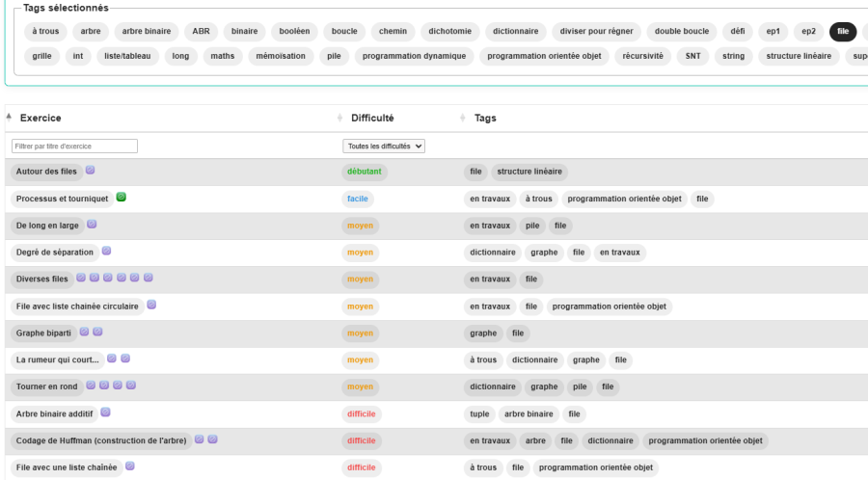
Task: Click the first badge beside La rumeur qui court
Action: click(112, 359)
